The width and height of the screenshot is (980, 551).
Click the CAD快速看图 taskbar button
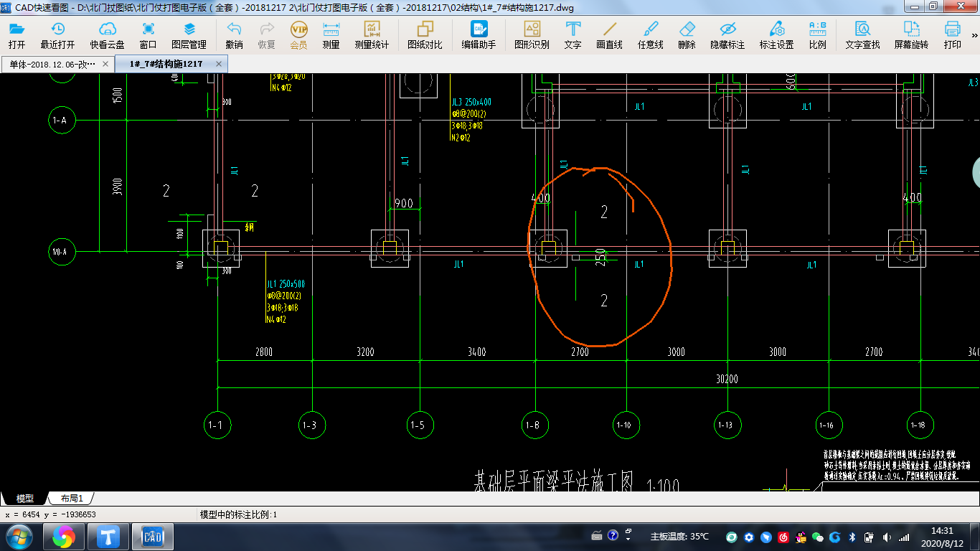[x=153, y=536]
